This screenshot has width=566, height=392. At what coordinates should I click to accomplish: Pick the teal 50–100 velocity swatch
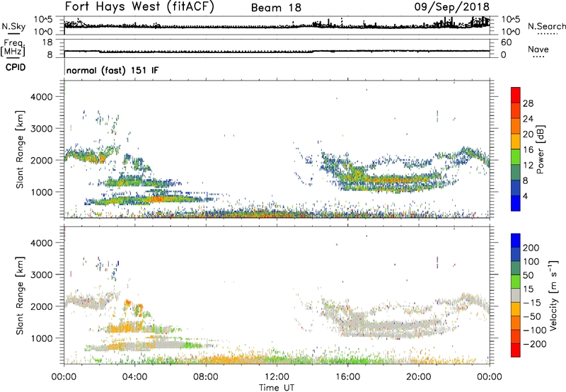click(516, 268)
